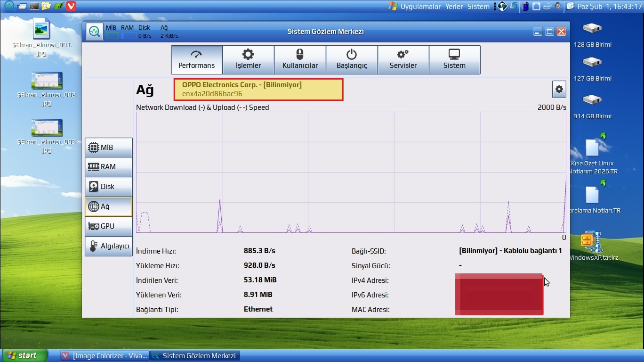Viewport: 644px width, 362px height.
Task: Open Disk in the performance sidebar
Action: 109,187
